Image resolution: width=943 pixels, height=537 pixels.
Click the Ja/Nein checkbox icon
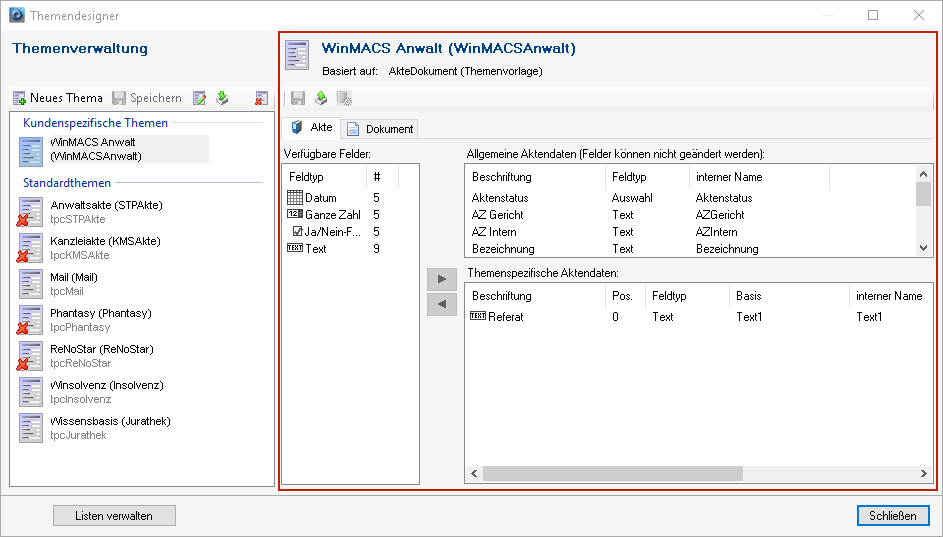pos(297,231)
